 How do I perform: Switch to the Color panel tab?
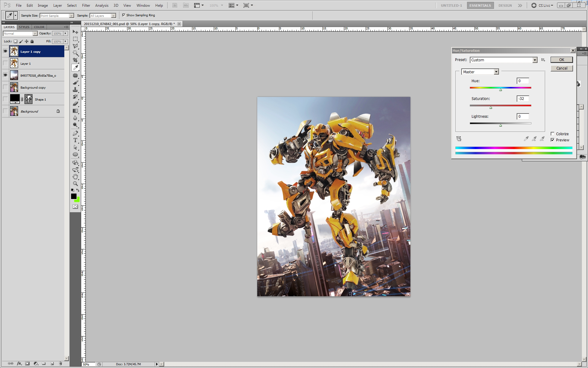click(x=39, y=27)
